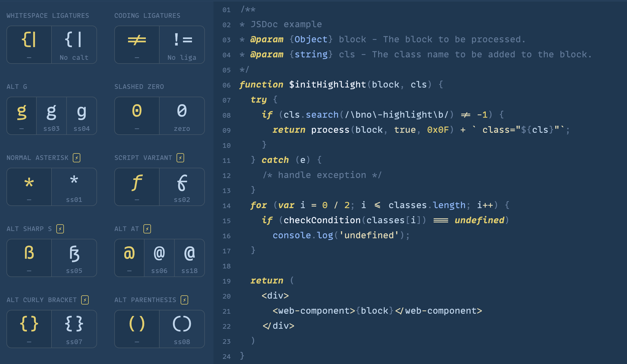Choose the ss05 alternate sharp s
Screen dimensions: 627x364
74,258
